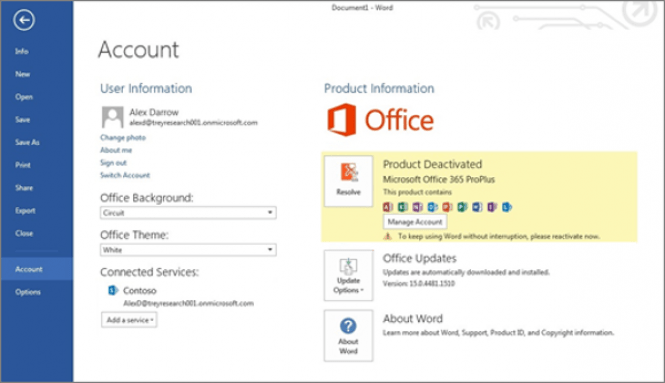Open the Office Background dropdown showing Circuit
This screenshot has width=665, height=383.
[188, 212]
